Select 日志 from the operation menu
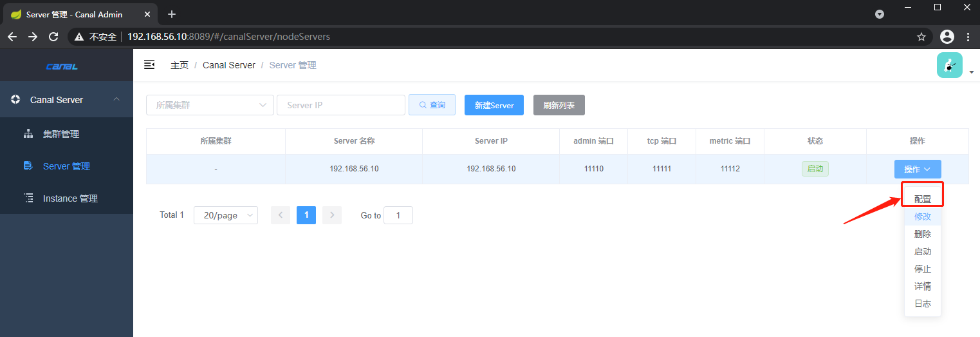 923,303
